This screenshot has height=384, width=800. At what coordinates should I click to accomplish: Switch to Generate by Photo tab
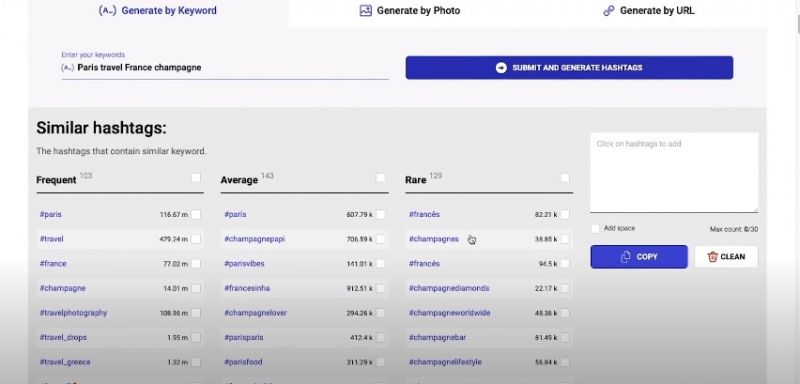click(410, 11)
